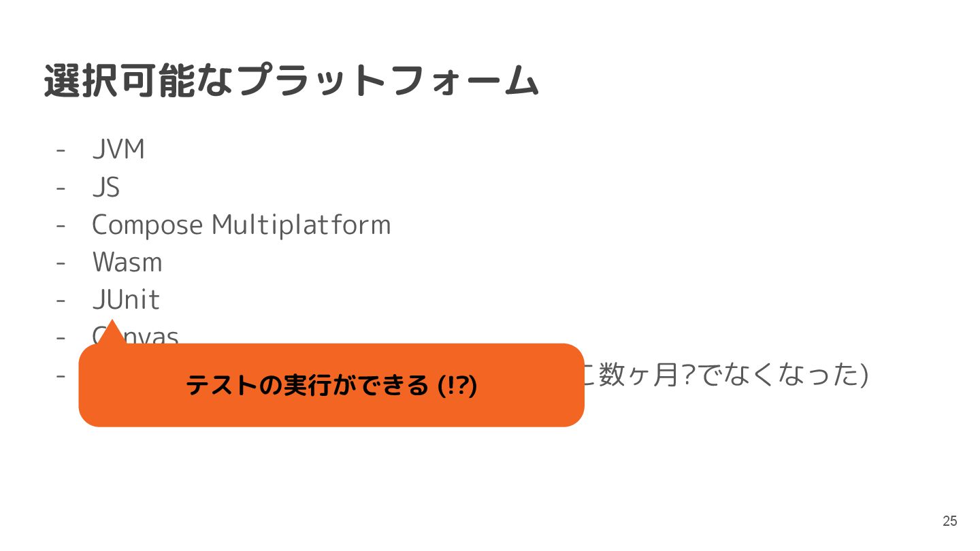Select the JS bullet text

(106, 187)
